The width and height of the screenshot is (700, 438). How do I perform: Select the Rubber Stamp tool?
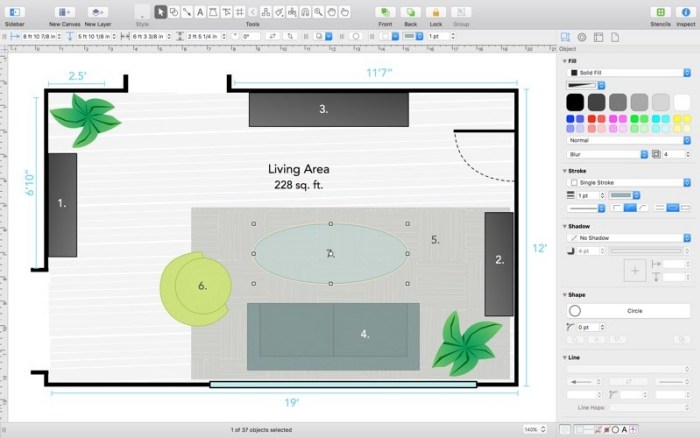pyautogui.click(x=292, y=12)
